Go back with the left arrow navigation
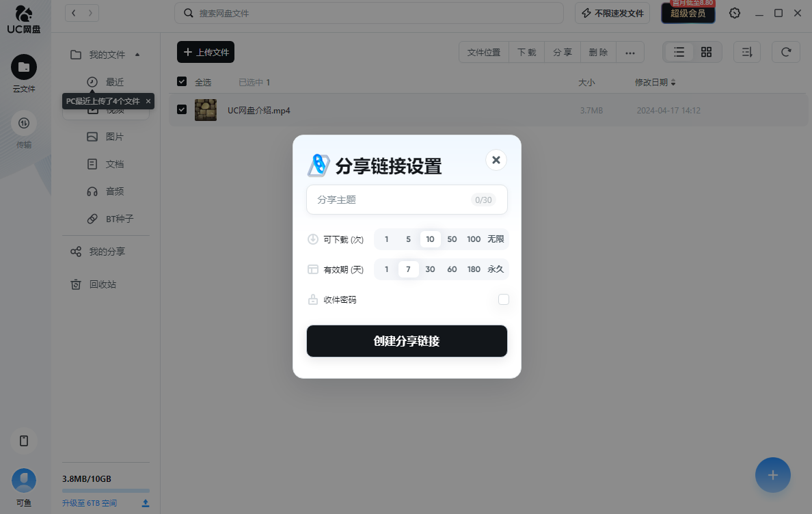This screenshot has width=812, height=514. [74, 13]
